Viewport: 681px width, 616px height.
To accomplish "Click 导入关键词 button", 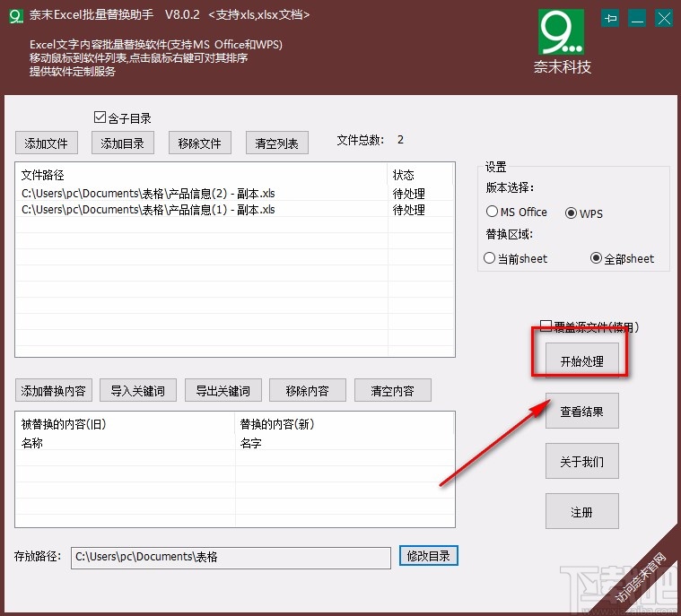I will click(x=138, y=390).
